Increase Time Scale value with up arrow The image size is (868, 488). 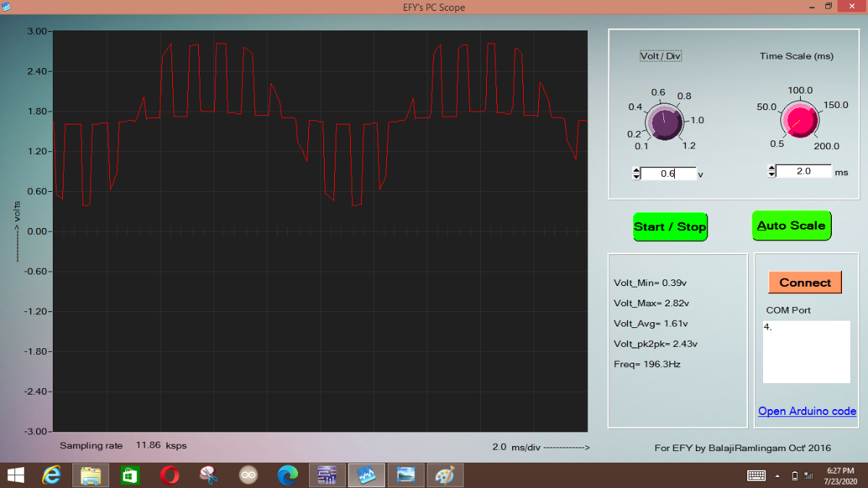point(772,168)
